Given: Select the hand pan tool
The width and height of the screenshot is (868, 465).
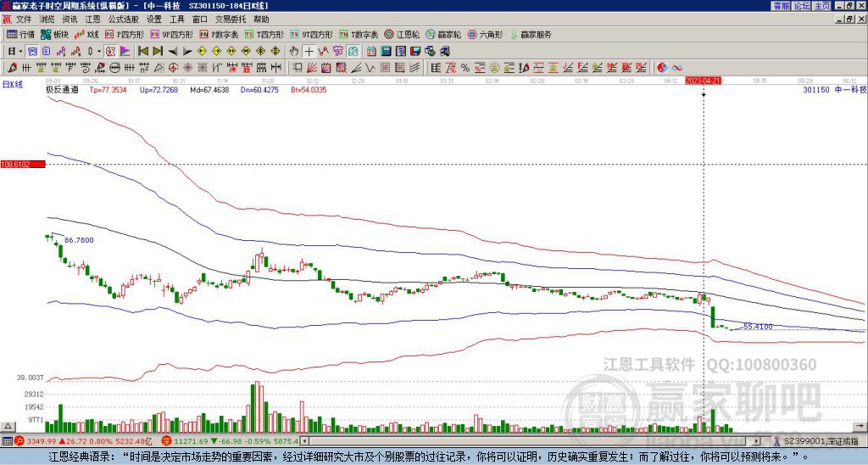Looking at the screenshot, I should click(294, 51).
